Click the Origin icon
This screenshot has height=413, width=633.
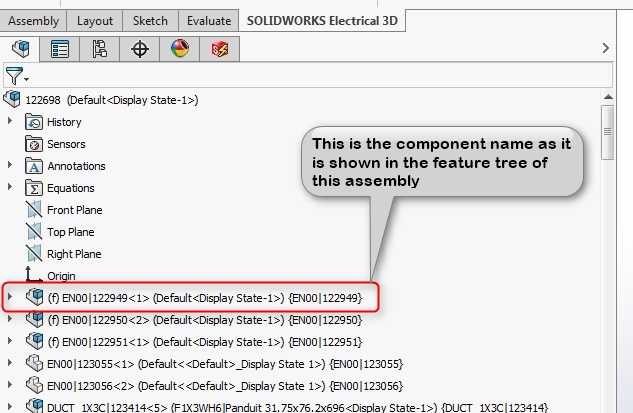point(34,274)
